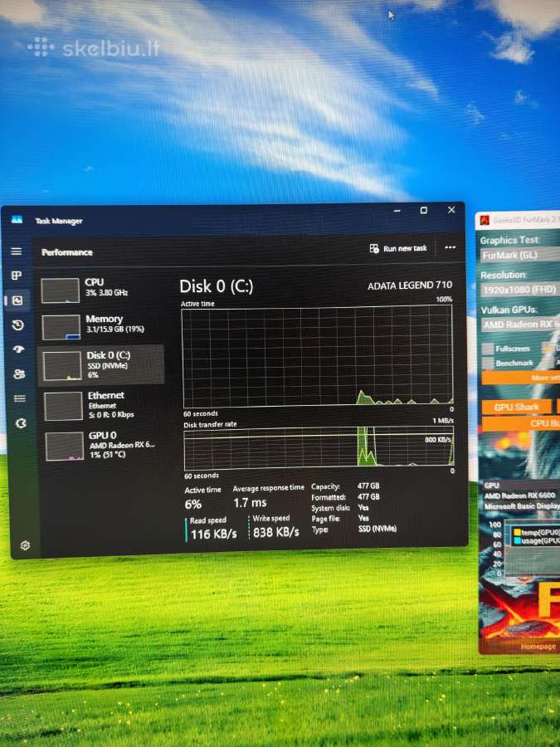The height and width of the screenshot is (747, 560).
Task: Select Ethernet in the performance list
Action: [x=104, y=405]
